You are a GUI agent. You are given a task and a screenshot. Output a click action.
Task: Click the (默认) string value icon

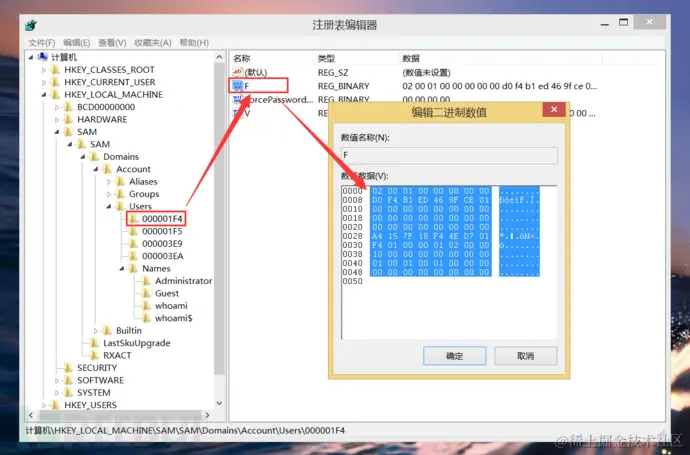(x=237, y=72)
